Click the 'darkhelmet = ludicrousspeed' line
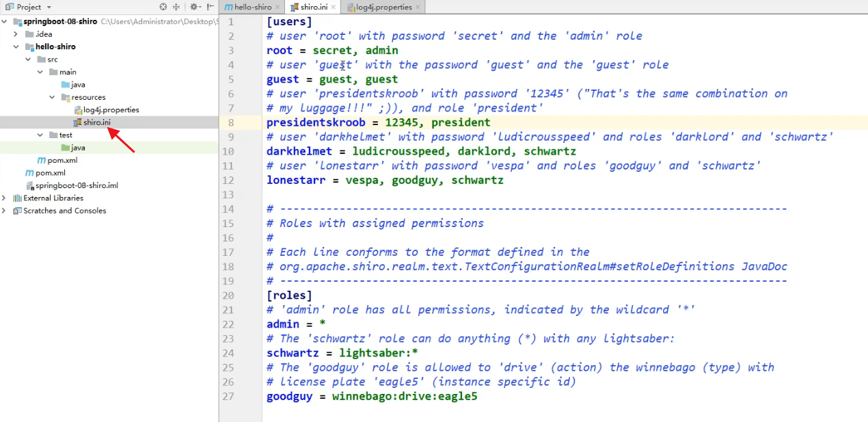Viewport: 868px width, 422px height. [x=421, y=151]
